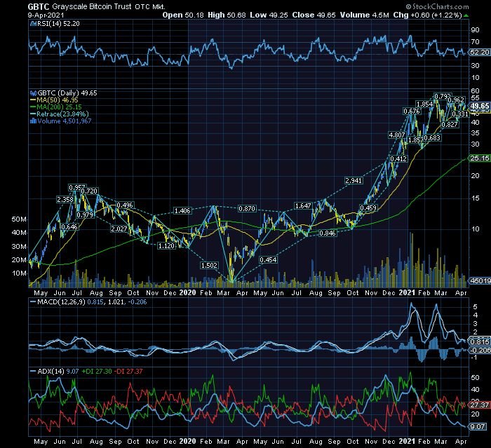Image resolution: width=491 pixels, height=448 pixels.
Task: Click the GBTC (Daily) candlestick legend icon
Action: click(x=33, y=93)
